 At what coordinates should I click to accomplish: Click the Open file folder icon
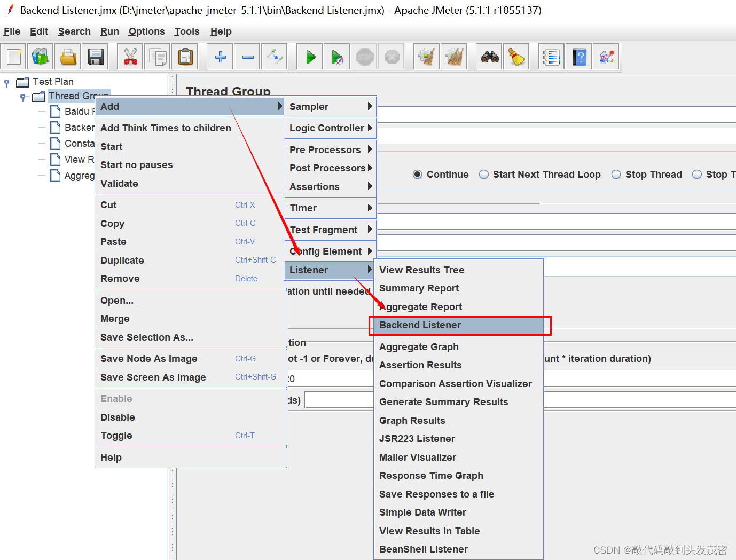click(68, 57)
